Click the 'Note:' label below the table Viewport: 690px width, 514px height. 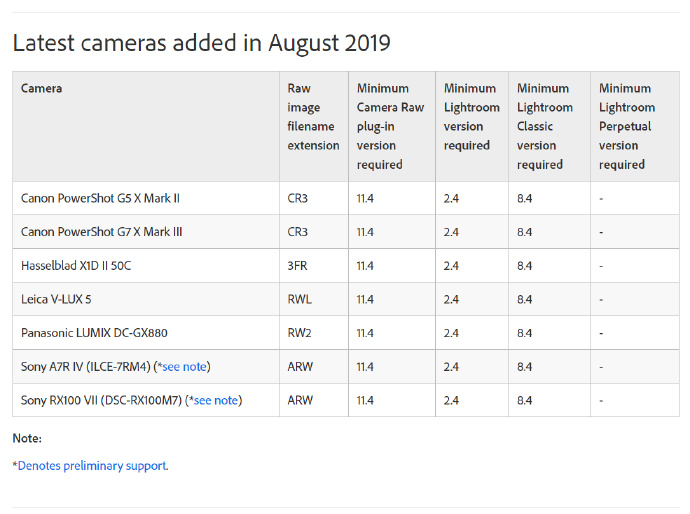(x=27, y=438)
